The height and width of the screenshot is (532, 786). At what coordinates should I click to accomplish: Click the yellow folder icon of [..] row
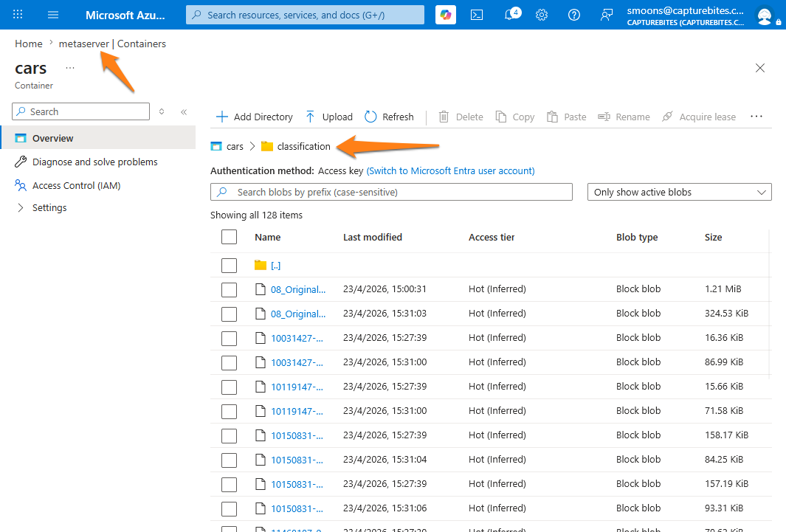(261, 265)
